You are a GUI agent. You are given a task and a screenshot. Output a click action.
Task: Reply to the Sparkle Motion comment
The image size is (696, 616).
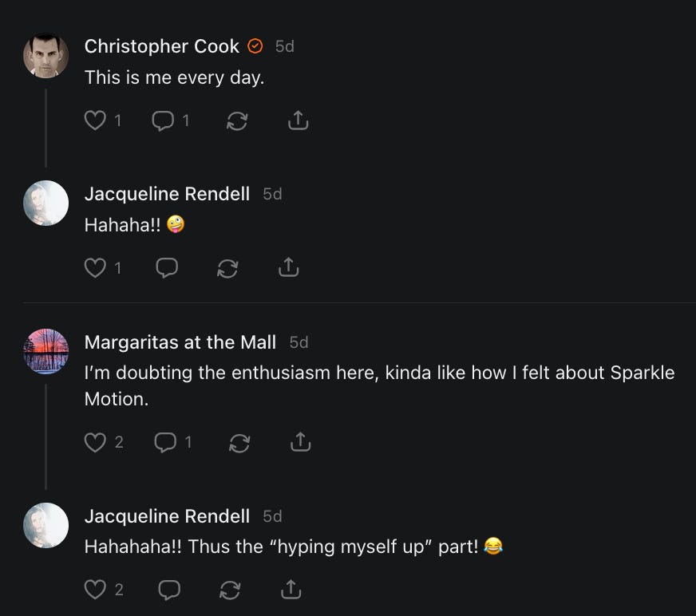tap(165, 441)
